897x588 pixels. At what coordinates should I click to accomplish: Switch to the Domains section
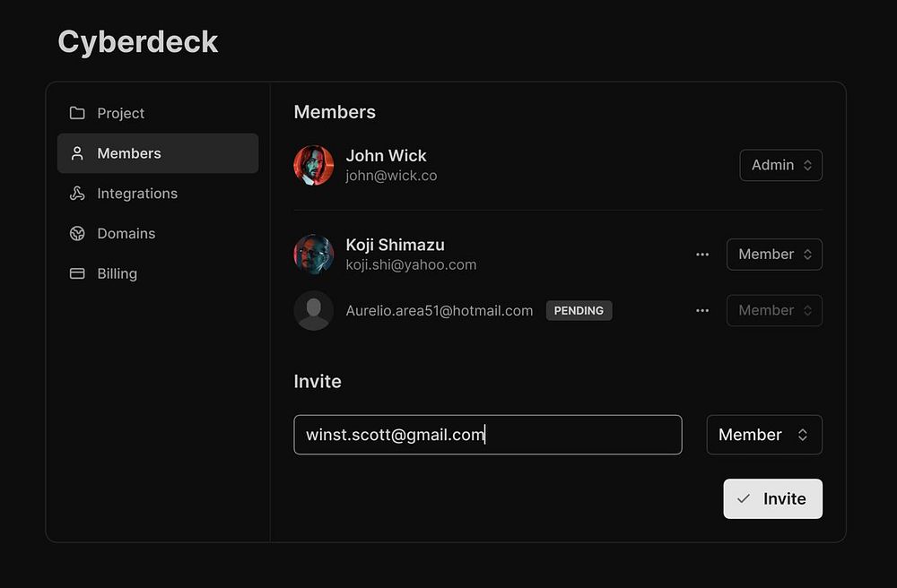pos(126,233)
